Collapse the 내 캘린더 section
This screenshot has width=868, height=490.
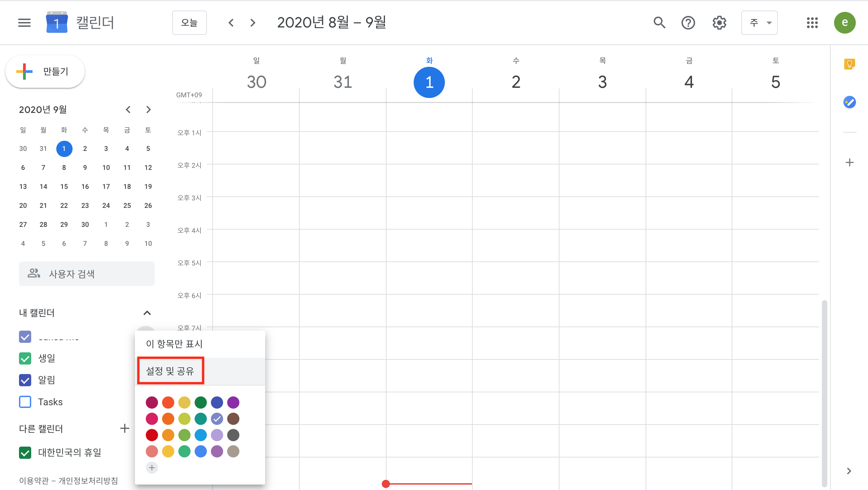coord(147,313)
